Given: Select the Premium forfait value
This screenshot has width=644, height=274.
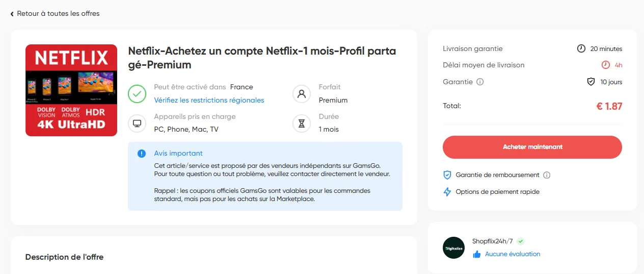Looking at the screenshot, I should [333, 100].
